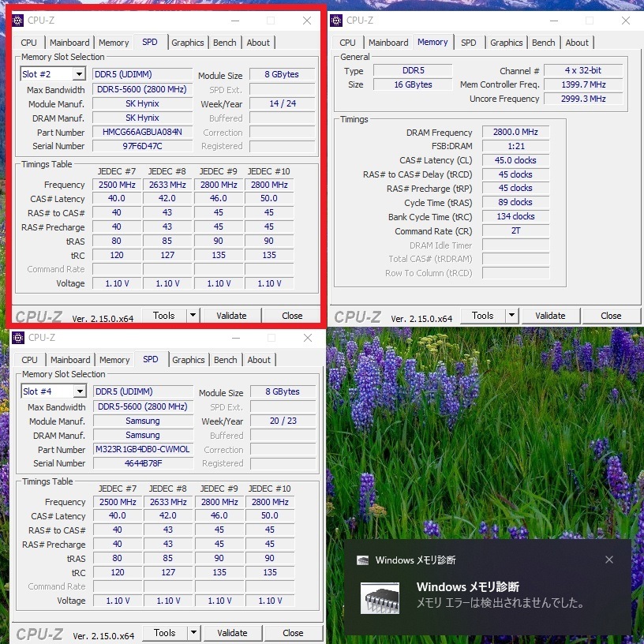Click the Close button in the top-right Memory window
Screen dimensions: 644x644
pos(611,316)
